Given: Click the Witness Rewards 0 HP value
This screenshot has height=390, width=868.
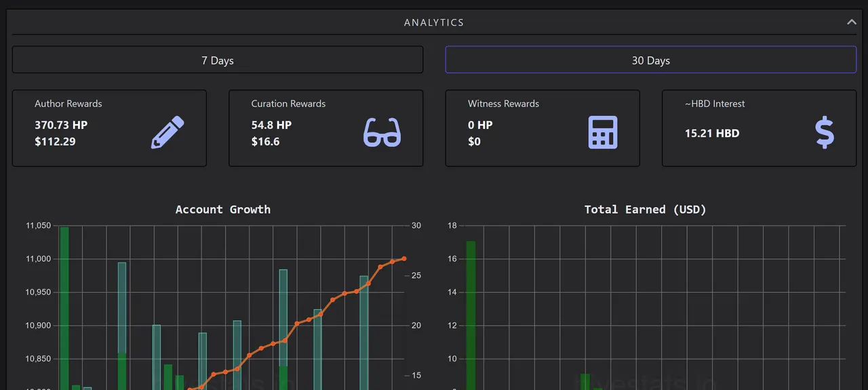Looking at the screenshot, I should 480,125.
